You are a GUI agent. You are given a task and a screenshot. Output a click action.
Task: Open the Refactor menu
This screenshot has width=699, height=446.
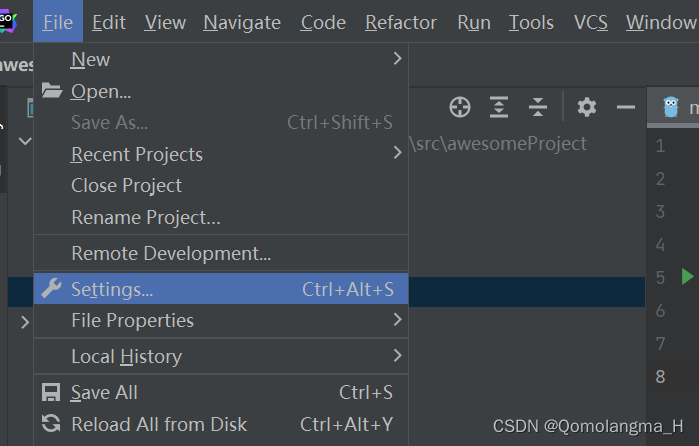[401, 22]
